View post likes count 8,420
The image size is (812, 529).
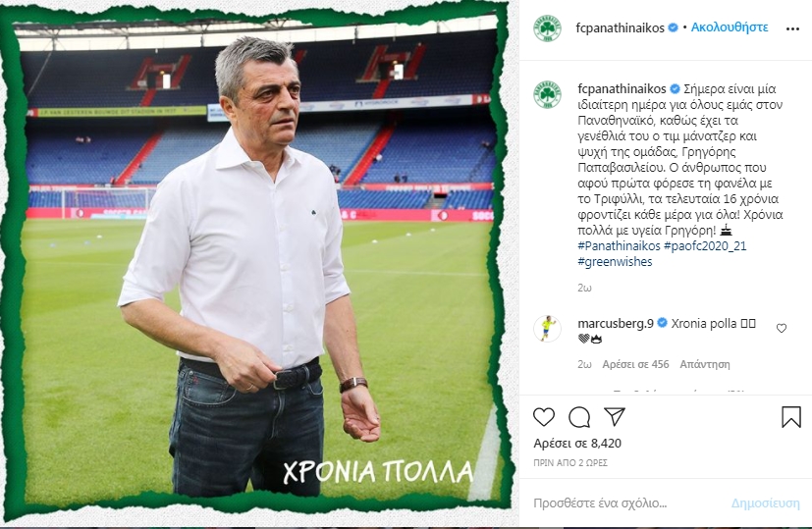[577, 444]
